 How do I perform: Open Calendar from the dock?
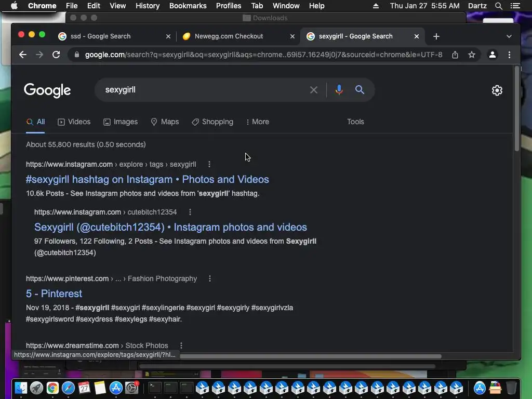point(84,388)
